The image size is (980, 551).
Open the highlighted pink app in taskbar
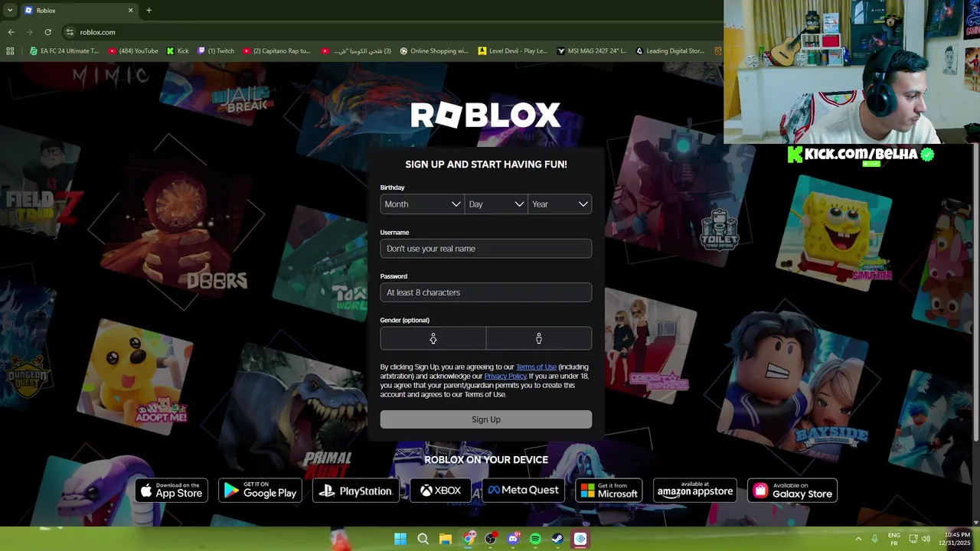[x=580, y=539]
